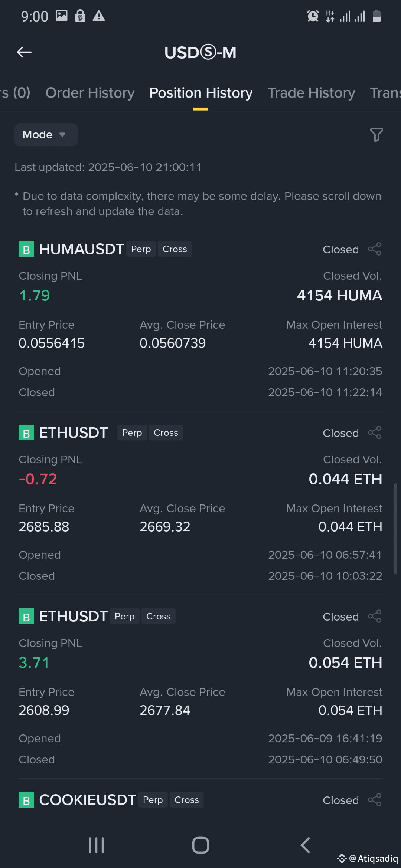Tap the Android navigation back chevron
Screen dimensions: 401x868
pos(305,845)
